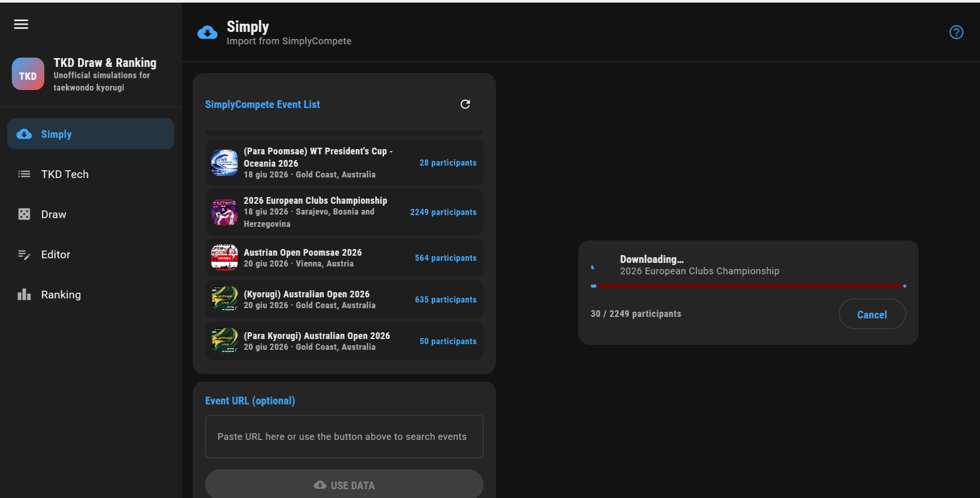Switch to the Ranking section
Screen dimensions: 980x498
(x=91, y=294)
